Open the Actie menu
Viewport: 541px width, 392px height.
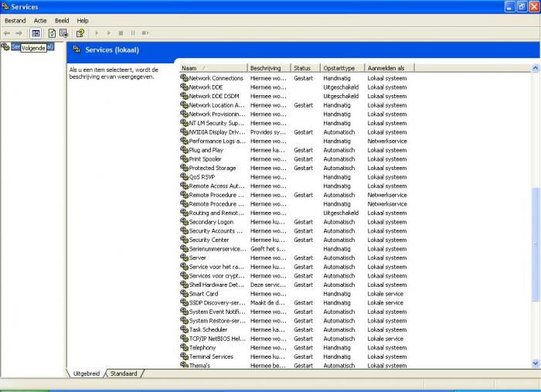40,21
